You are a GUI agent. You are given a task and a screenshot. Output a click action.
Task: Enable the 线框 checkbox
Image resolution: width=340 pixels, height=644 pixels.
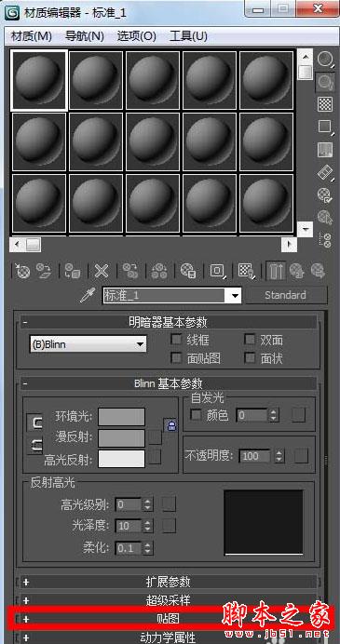point(176,340)
